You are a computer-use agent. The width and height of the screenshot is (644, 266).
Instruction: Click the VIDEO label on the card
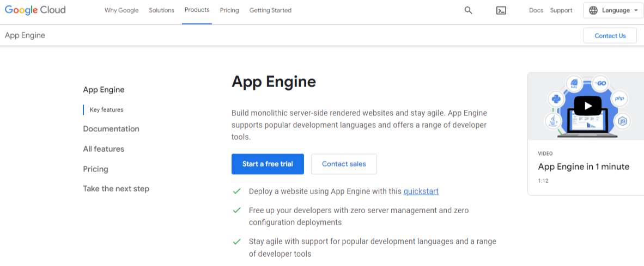click(545, 154)
